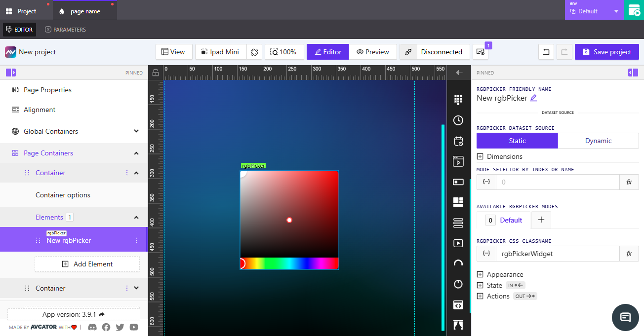
Task: Select the layout widget icon in right toolbar
Action: coord(458,202)
